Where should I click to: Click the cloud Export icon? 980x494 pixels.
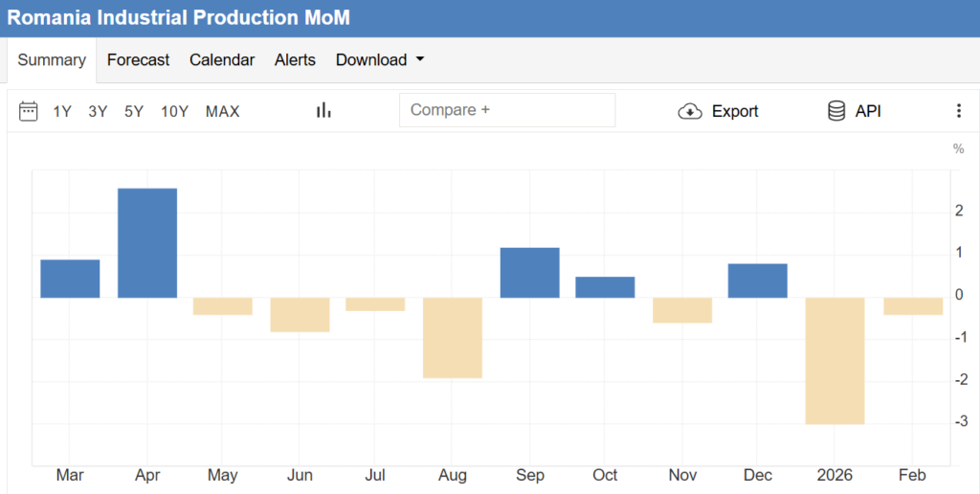coord(689,111)
